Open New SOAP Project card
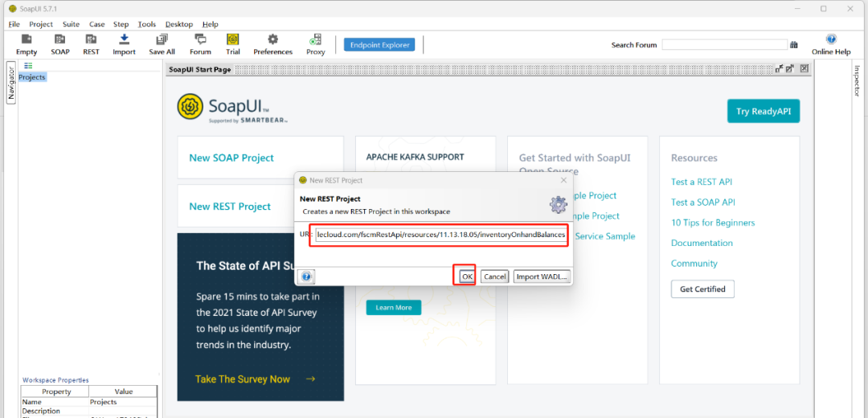 (x=260, y=158)
